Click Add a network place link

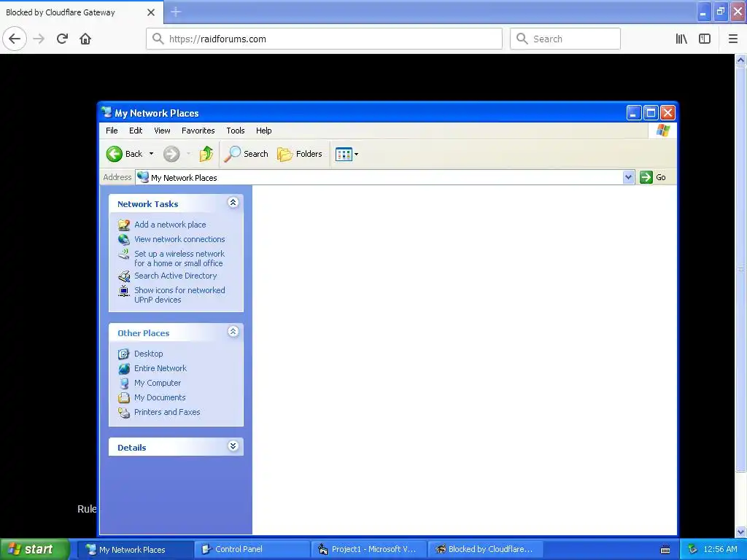170,225
